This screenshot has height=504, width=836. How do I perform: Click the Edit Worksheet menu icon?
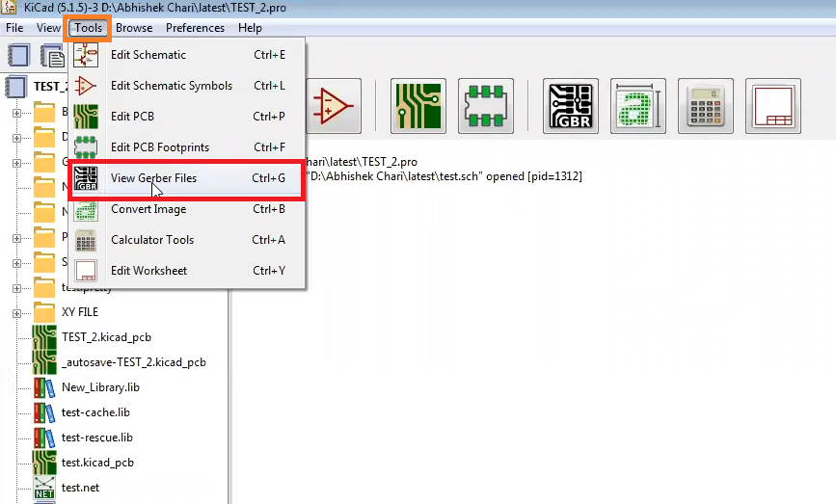86,271
